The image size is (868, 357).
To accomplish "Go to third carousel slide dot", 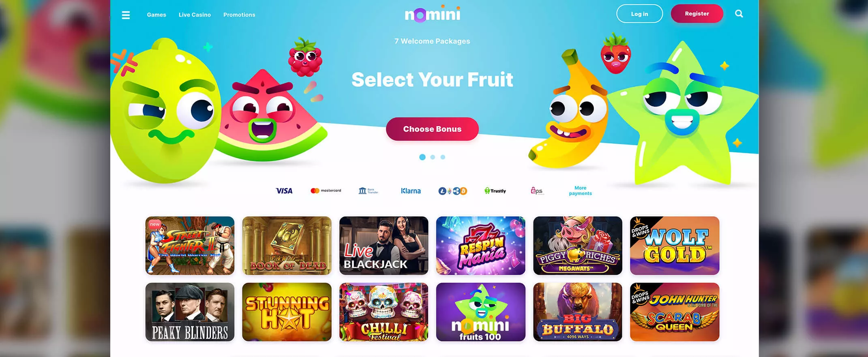I will (443, 157).
